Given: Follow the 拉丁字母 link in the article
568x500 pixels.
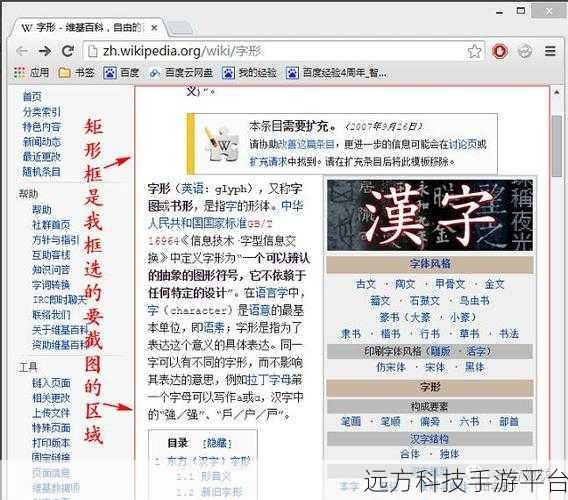Looking at the screenshot, I should [x=269, y=380].
